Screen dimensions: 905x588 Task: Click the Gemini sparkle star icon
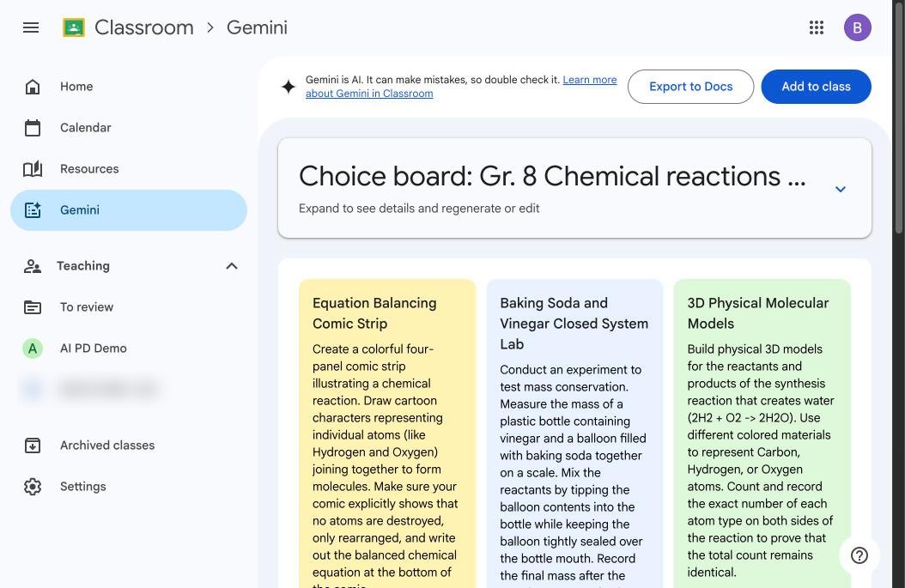click(x=288, y=87)
